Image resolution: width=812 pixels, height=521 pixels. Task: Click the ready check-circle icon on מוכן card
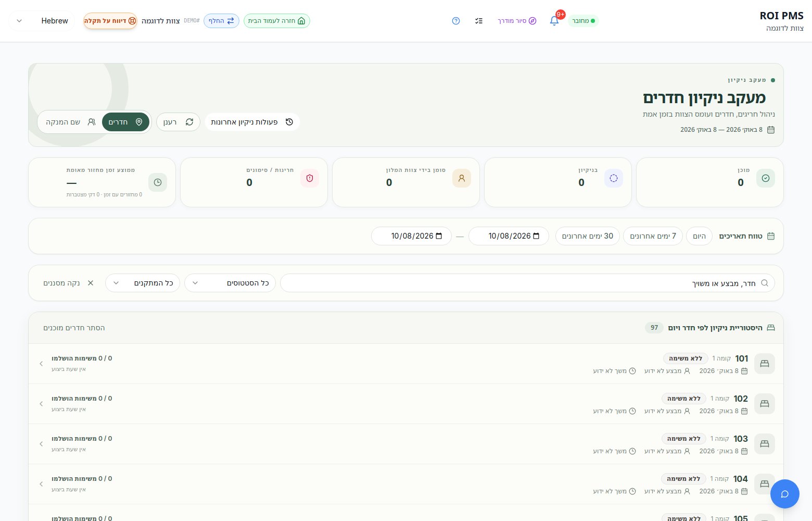click(x=766, y=178)
